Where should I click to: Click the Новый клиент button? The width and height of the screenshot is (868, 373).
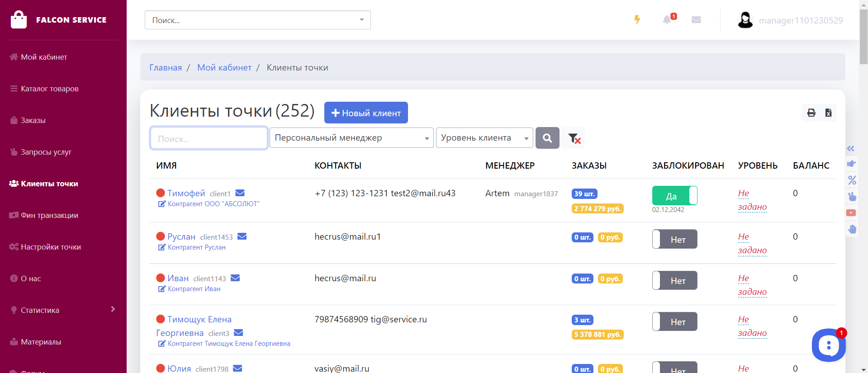click(x=366, y=113)
